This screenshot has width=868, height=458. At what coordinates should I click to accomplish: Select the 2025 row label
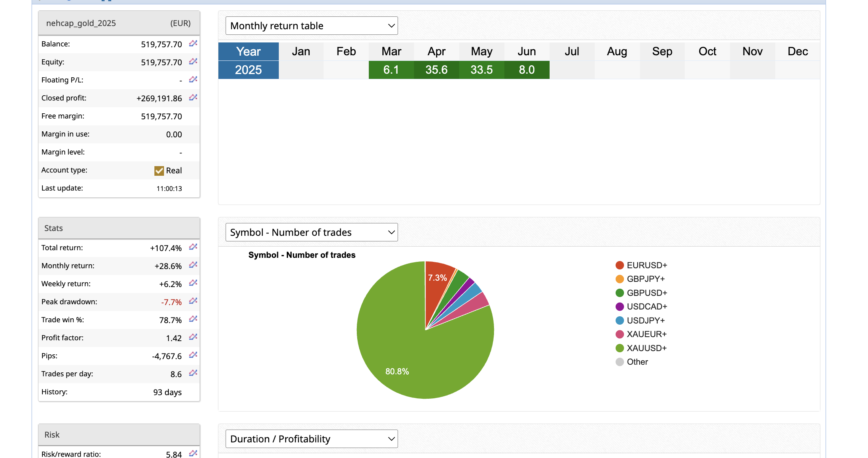pos(248,70)
